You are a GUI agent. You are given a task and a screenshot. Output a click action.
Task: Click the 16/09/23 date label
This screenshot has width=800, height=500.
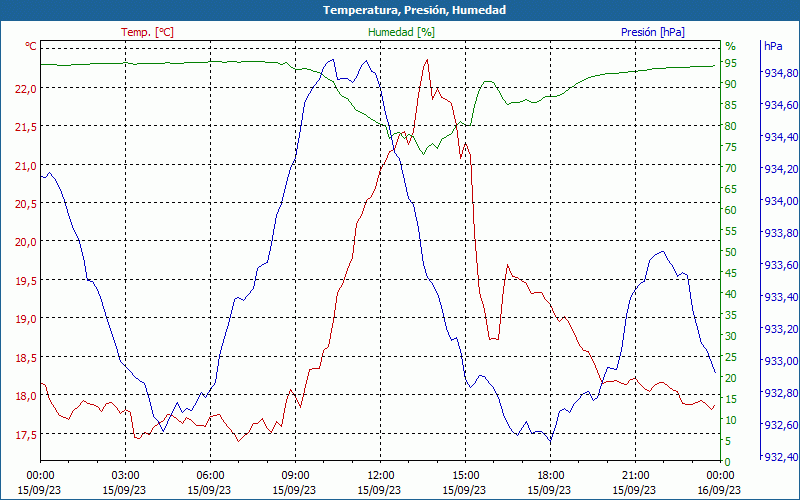coord(719,491)
